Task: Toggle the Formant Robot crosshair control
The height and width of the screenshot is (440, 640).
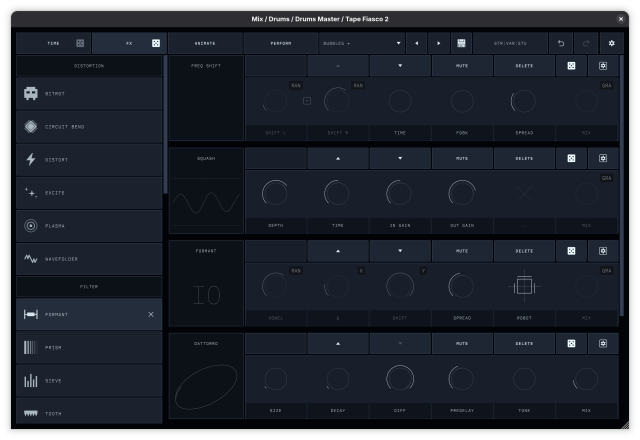Action: pyautogui.click(x=524, y=286)
